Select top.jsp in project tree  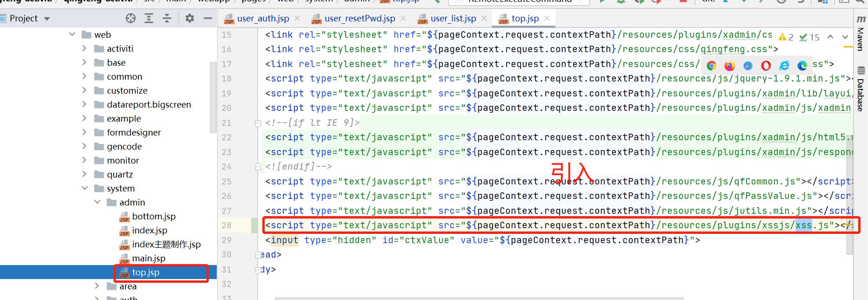point(146,272)
